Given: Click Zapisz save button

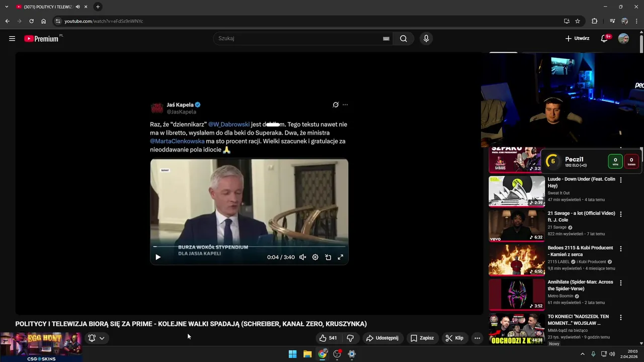Looking at the screenshot, I should click(x=422, y=338).
